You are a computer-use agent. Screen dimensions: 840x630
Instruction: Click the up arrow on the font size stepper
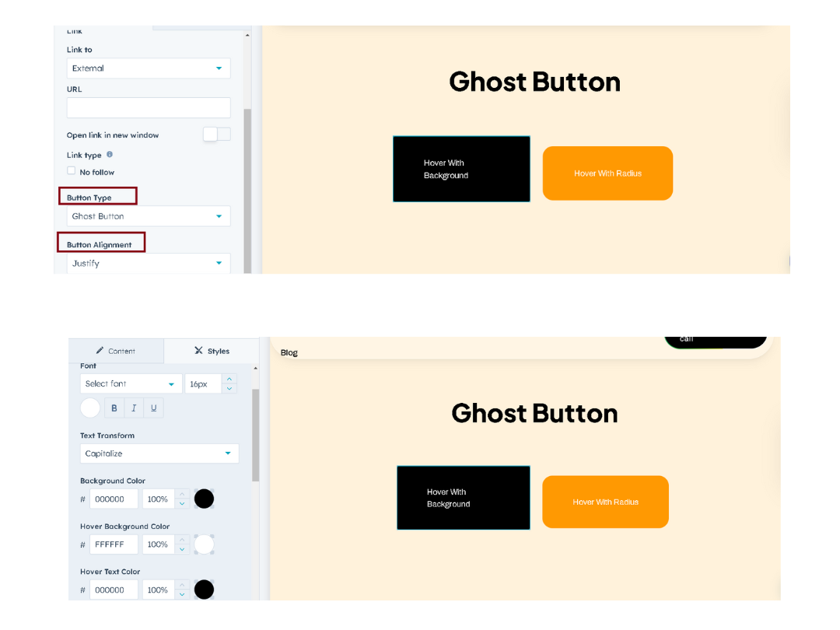(x=229, y=379)
